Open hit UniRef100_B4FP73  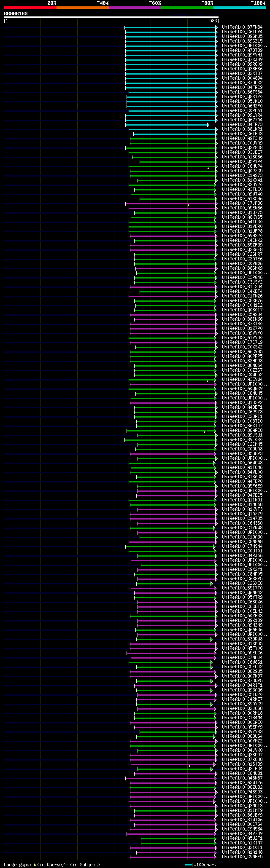pos(242,125)
